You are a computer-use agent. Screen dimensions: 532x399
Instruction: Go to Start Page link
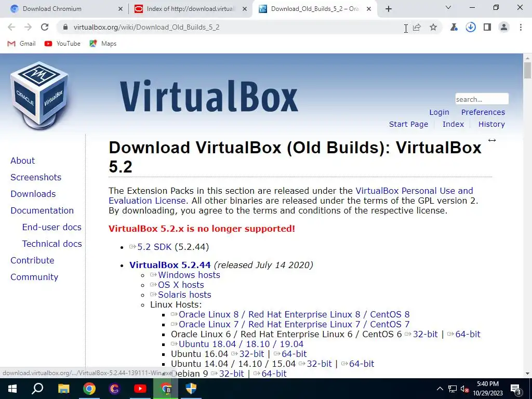[x=408, y=124]
